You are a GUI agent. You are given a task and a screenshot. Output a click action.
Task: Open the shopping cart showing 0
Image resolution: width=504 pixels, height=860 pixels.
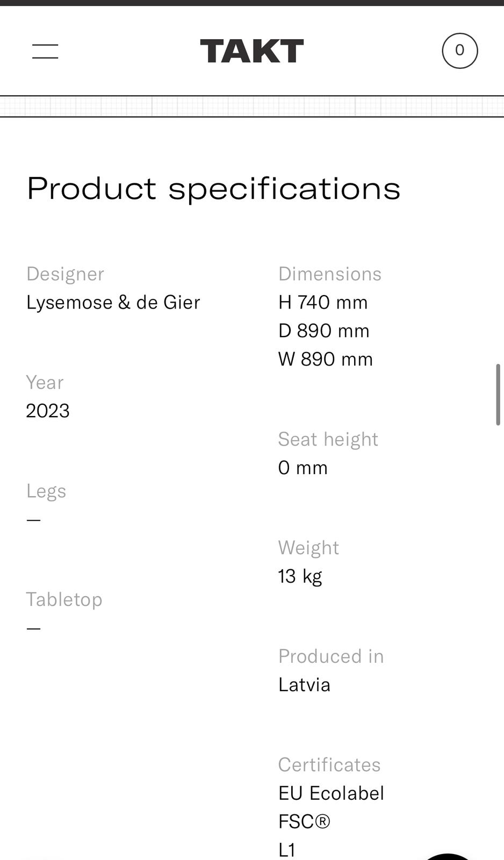pos(459,51)
